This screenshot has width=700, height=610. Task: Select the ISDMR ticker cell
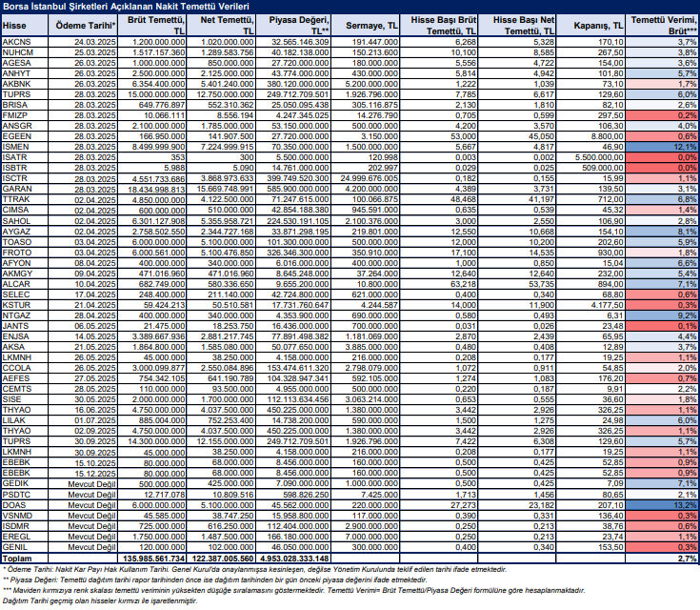point(25,526)
